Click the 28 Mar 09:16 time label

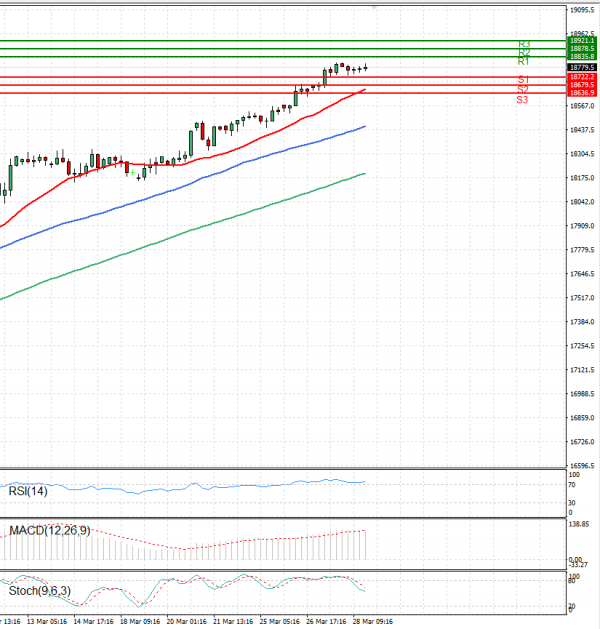[x=373, y=622]
